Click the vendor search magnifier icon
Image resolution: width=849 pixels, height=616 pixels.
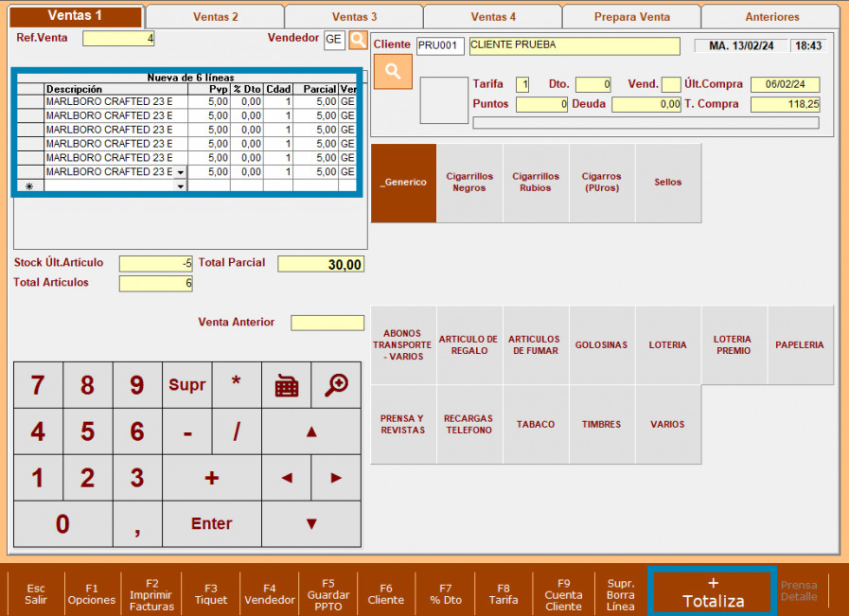pos(357,40)
